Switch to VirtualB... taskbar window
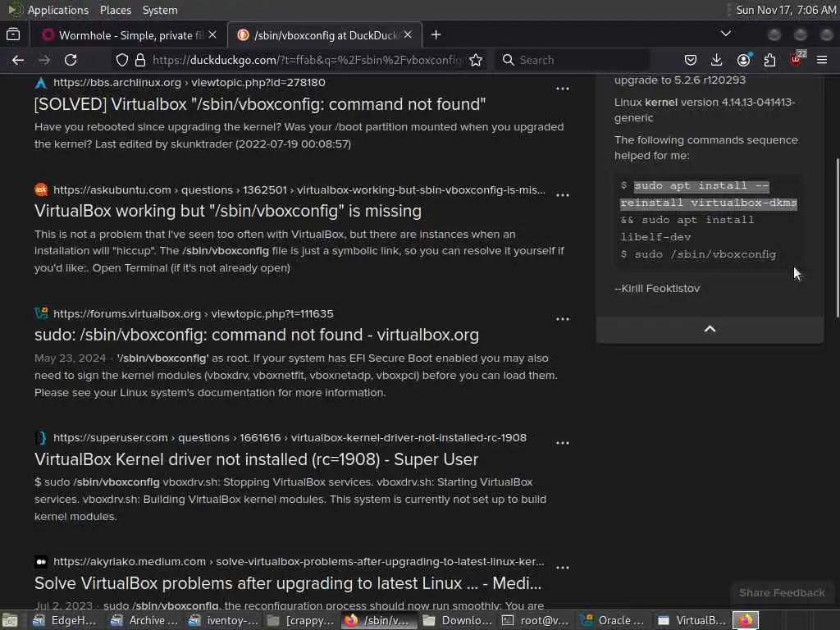Image resolution: width=840 pixels, height=630 pixels. tap(692, 620)
